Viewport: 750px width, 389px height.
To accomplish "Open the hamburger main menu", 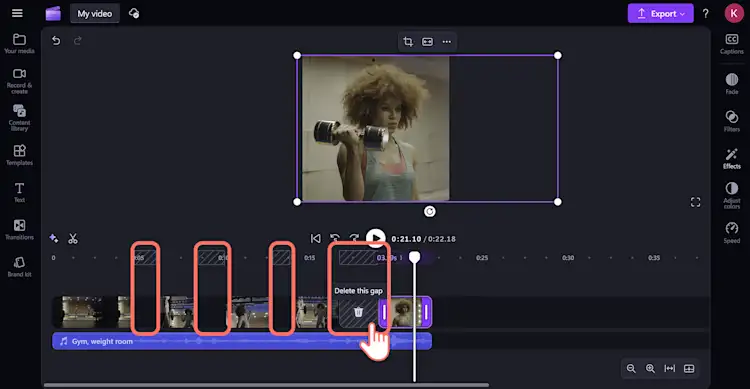I will pyautogui.click(x=17, y=13).
